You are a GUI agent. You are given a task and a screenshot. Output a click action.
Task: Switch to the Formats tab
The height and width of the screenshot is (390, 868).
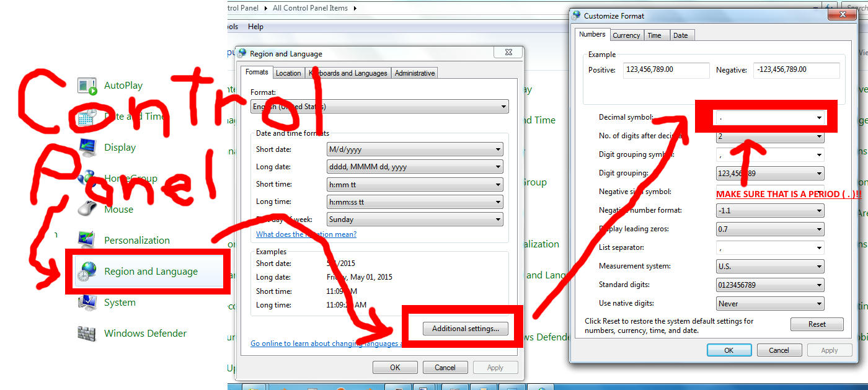coord(256,72)
